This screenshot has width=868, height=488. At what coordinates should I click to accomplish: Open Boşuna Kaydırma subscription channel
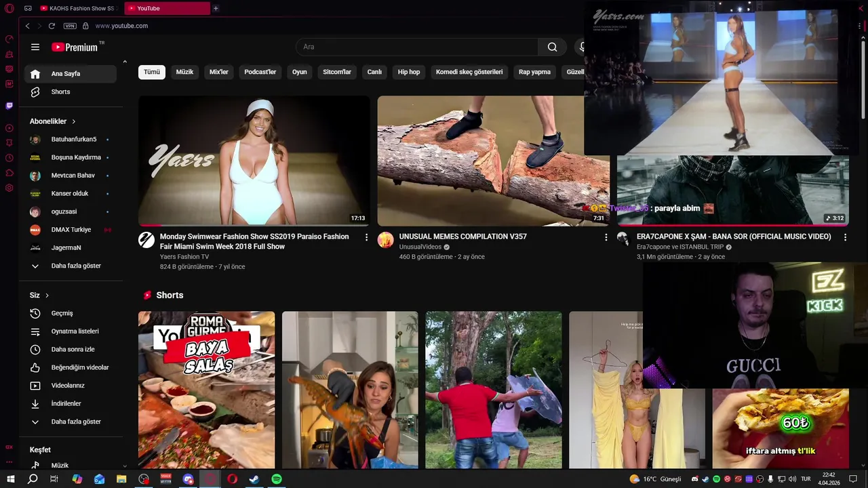pyautogui.click(x=71, y=157)
